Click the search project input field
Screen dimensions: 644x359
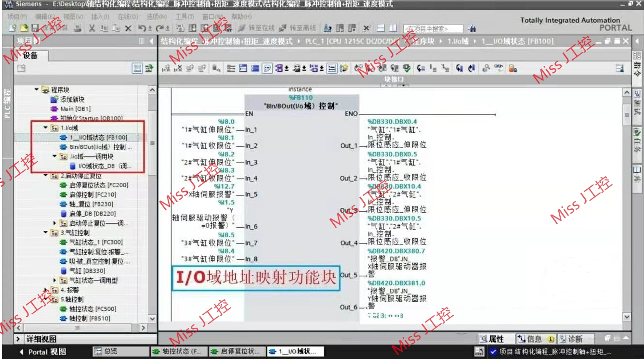coord(433,29)
